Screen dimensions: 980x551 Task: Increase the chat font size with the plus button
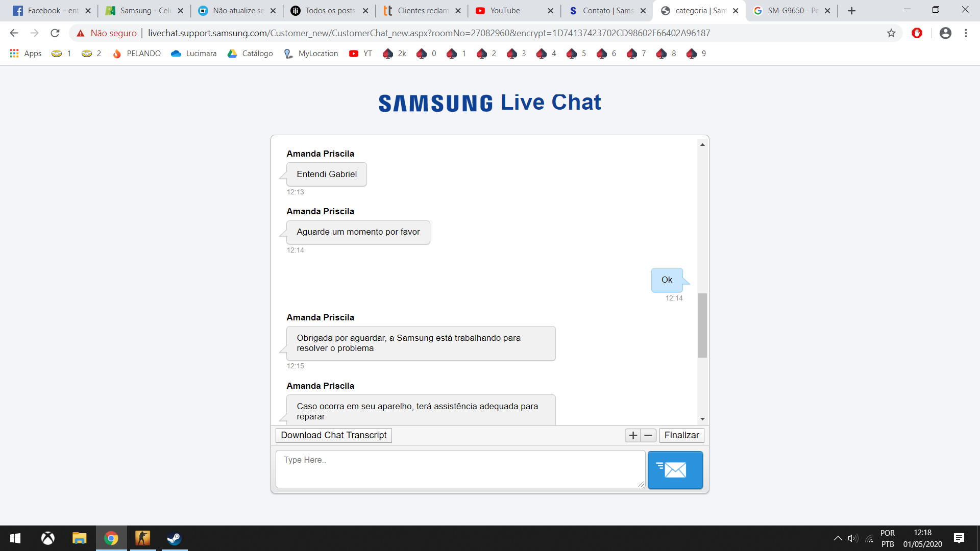(x=633, y=435)
